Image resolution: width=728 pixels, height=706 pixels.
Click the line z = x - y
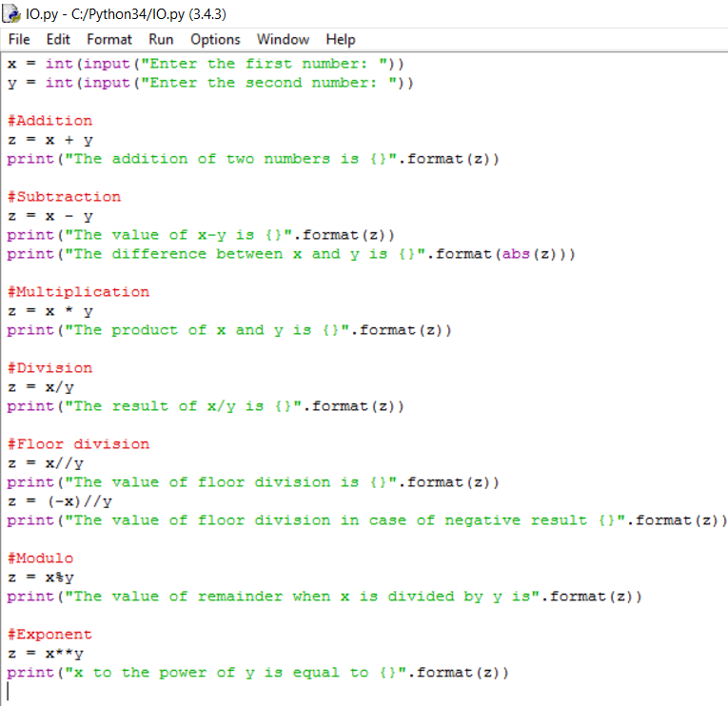(50, 216)
